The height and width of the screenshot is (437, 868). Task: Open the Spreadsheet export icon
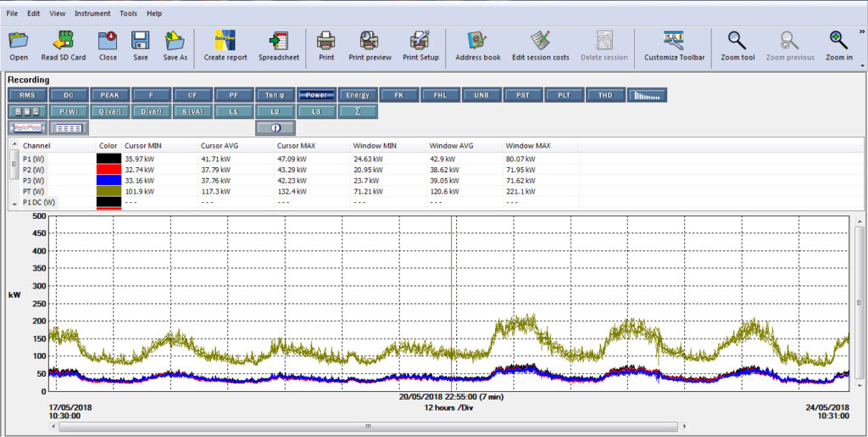point(278,41)
